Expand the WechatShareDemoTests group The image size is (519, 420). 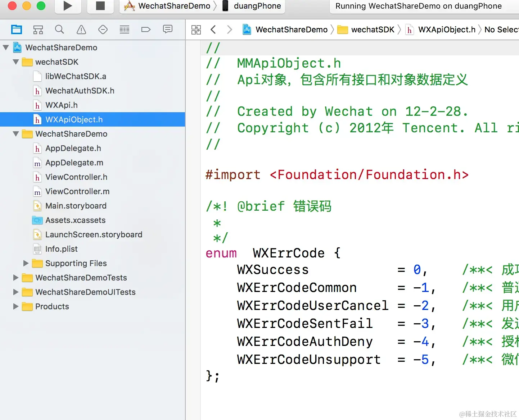tap(16, 278)
